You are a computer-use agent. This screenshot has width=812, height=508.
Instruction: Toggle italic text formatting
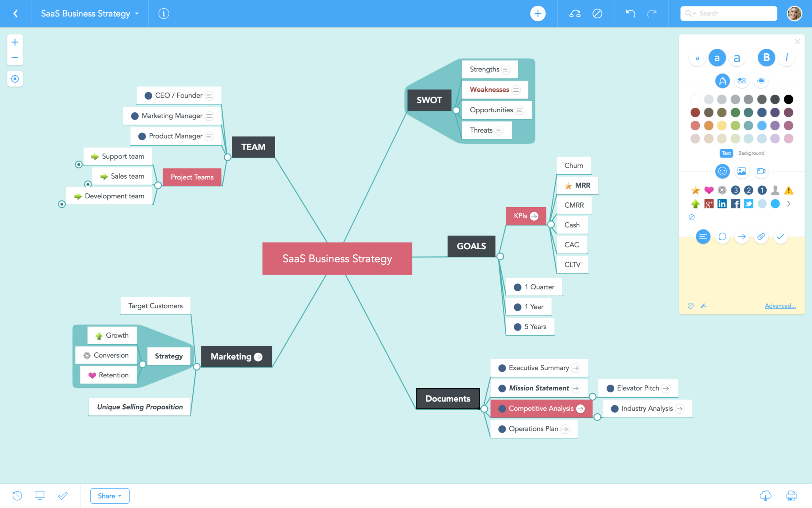tap(787, 58)
